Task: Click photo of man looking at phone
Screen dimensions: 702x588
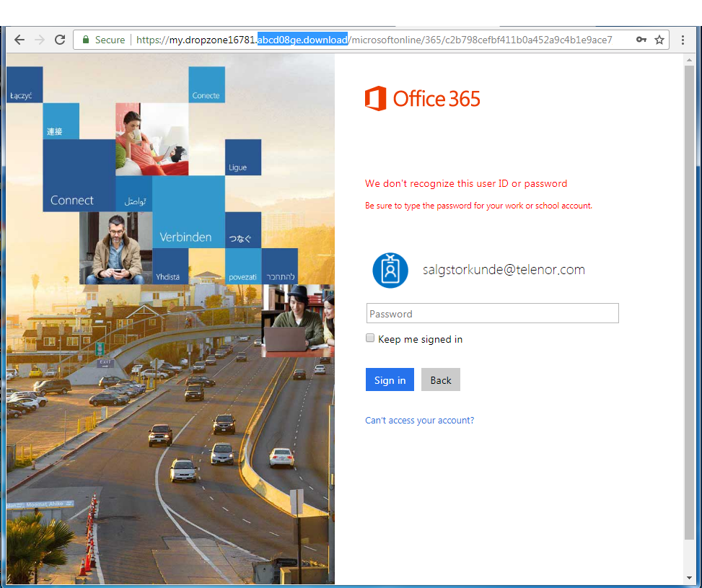Action: point(115,248)
